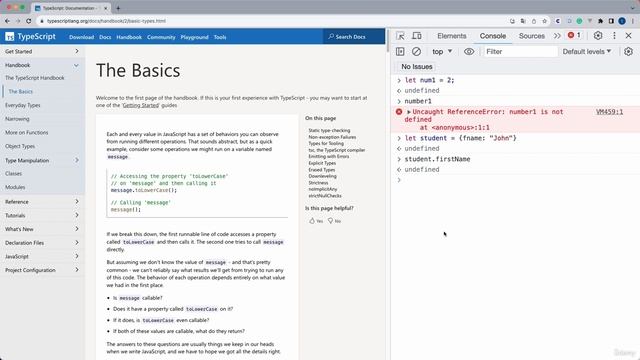The image size is (640, 360).
Task: Open the More on Functions page
Action: [x=27, y=133]
